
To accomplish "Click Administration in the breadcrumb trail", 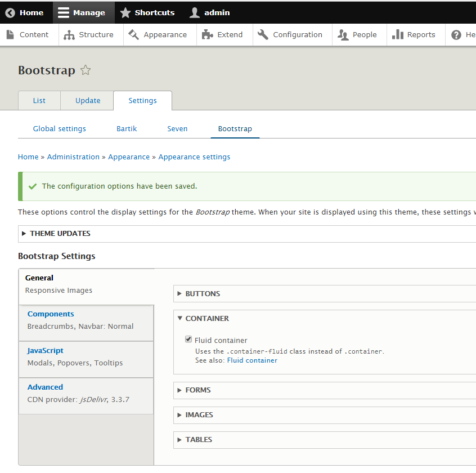I will tap(73, 157).
